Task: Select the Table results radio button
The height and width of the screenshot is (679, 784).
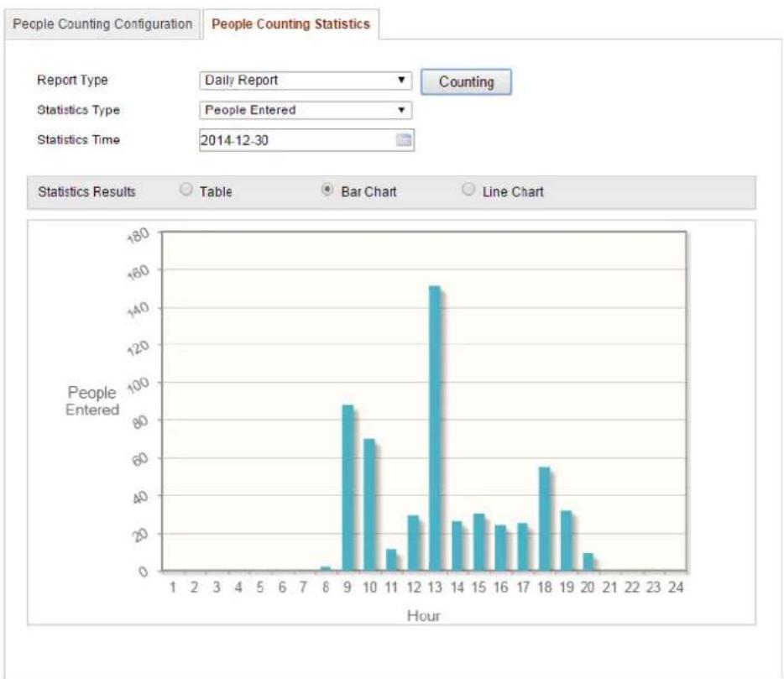Action: click(186, 190)
